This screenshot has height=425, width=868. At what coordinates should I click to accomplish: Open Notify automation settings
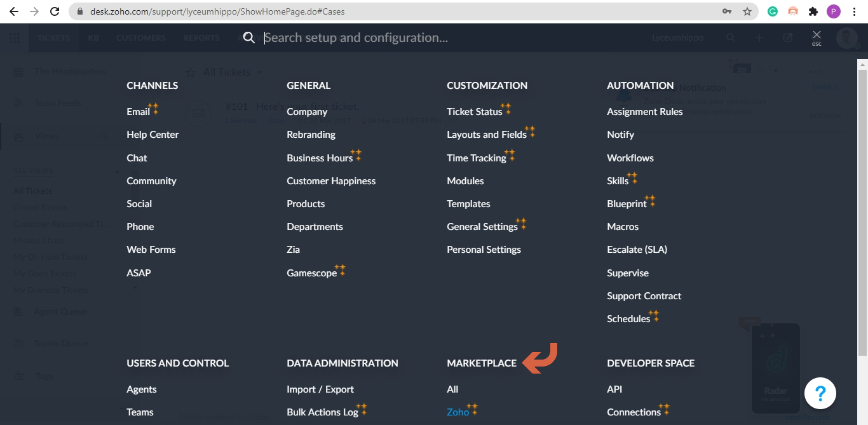pos(620,135)
